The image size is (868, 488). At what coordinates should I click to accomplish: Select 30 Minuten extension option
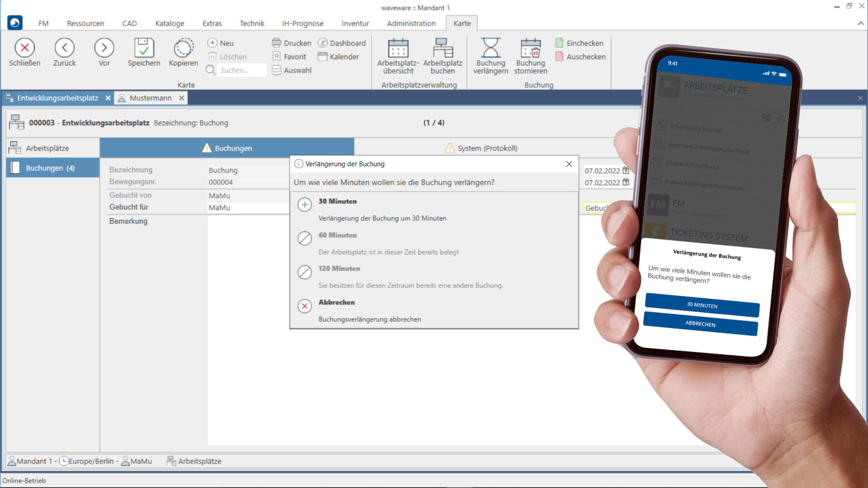[338, 202]
